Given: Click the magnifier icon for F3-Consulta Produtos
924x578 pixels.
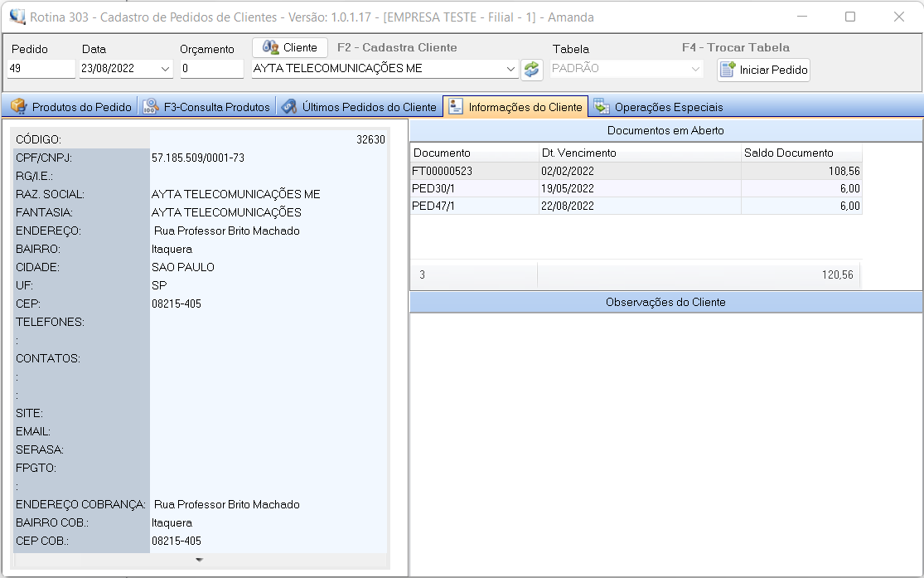Looking at the screenshot, I should (x=151, y=107).
